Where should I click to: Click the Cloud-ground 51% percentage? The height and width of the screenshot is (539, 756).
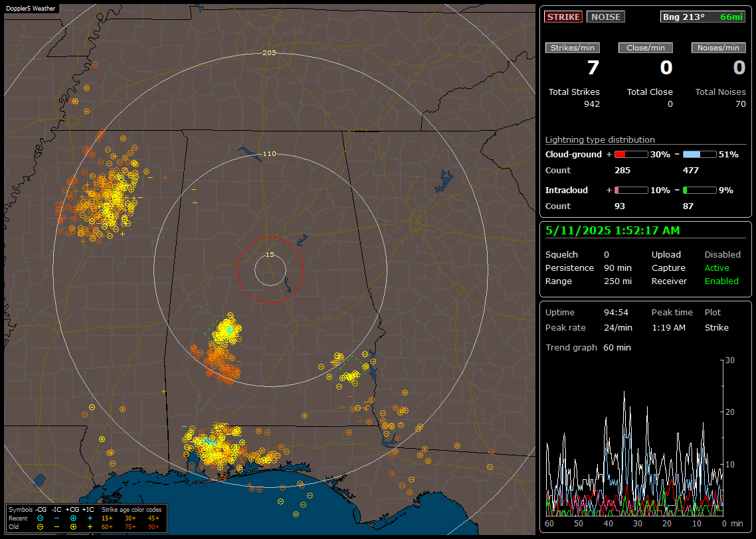(x=729, y=155)
